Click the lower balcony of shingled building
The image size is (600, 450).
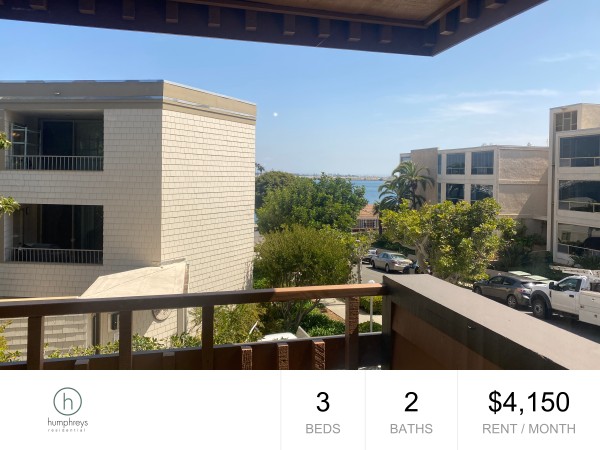54,234
